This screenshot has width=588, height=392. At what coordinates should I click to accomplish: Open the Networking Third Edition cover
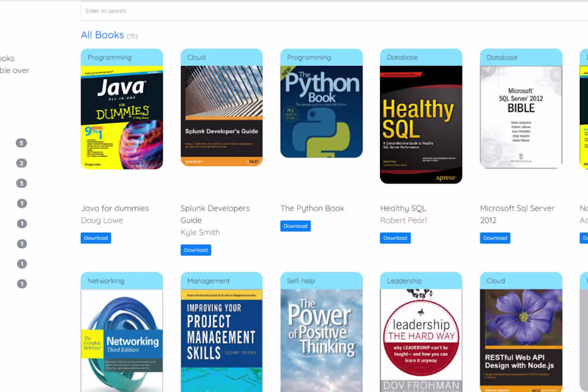[x=122, y=341]
